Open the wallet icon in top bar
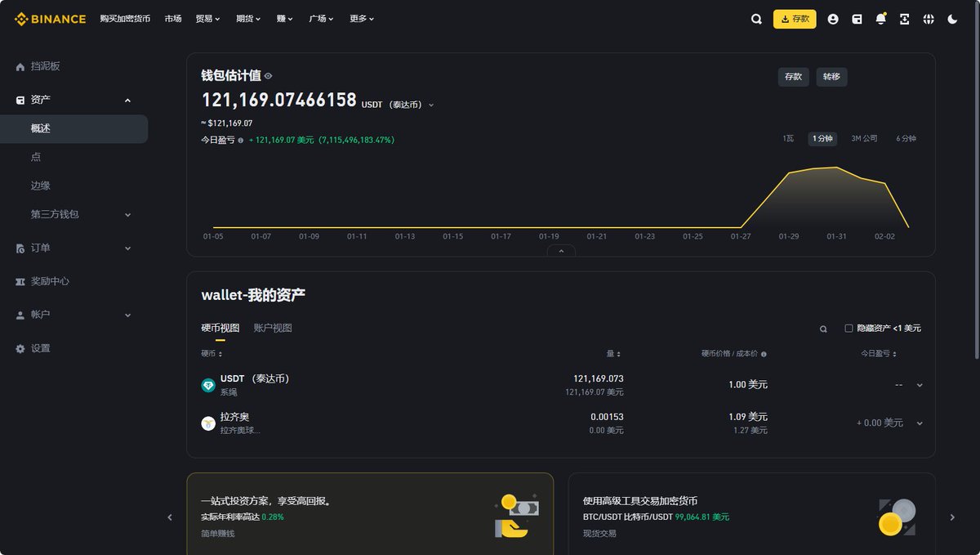 (857, 19)
